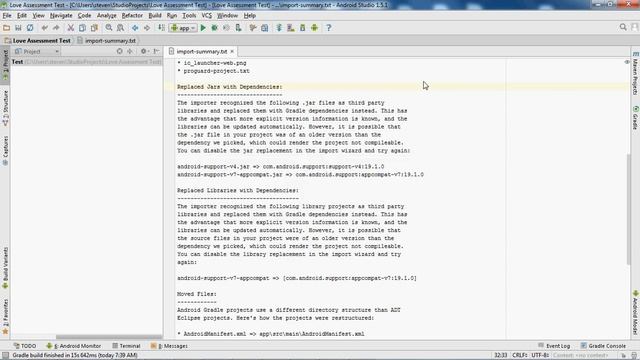Screen dimensions: 640x360
Task: Click the Save All toolbar icon
Action: [18, 28]
